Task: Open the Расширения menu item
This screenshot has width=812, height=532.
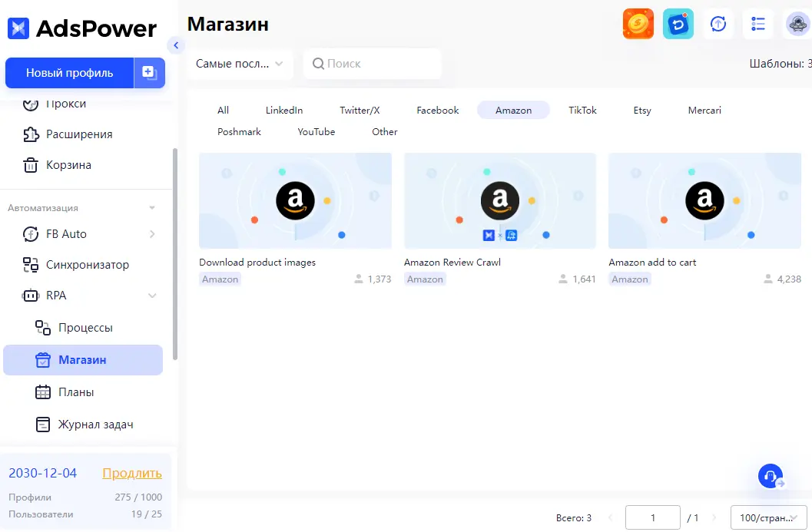Action: click(x=79, y=134)
